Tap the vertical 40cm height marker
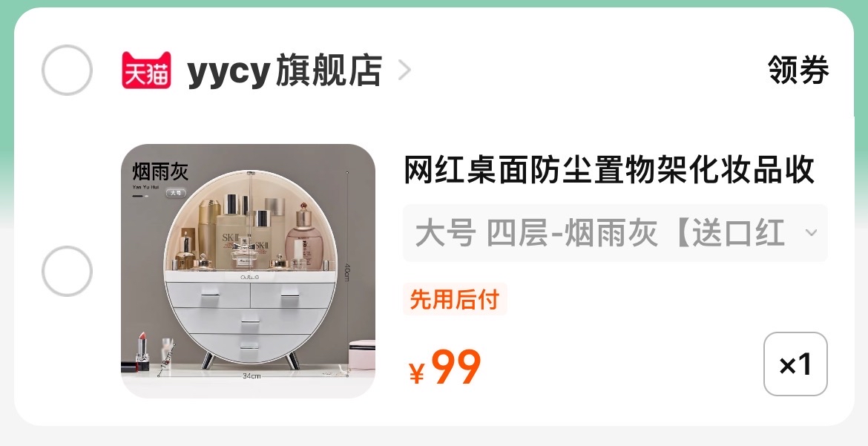The height and width of the screenshot is (446, 868). [x=347, y=272]
